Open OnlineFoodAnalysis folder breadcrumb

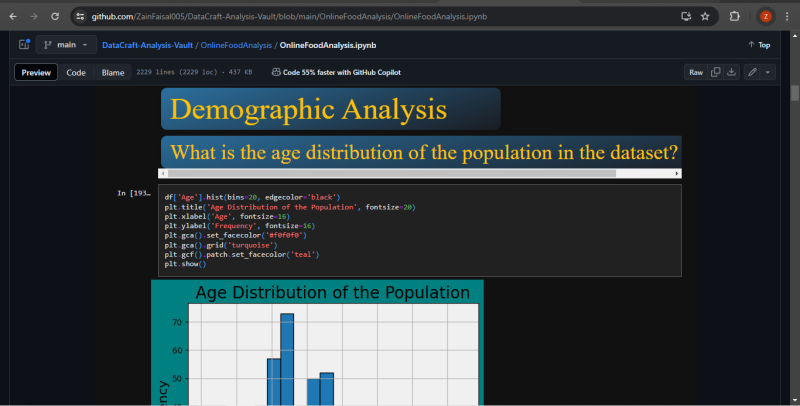237,45
